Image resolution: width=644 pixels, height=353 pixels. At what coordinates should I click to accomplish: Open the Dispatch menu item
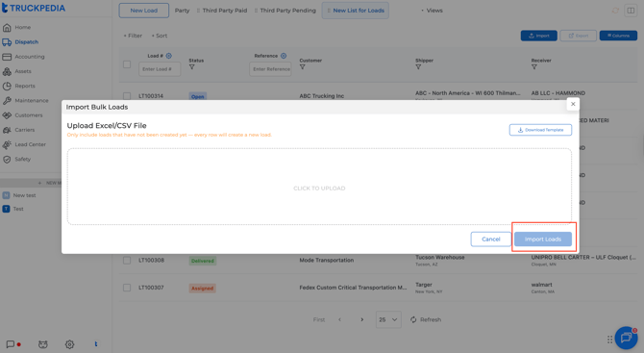tap(26, 42)
